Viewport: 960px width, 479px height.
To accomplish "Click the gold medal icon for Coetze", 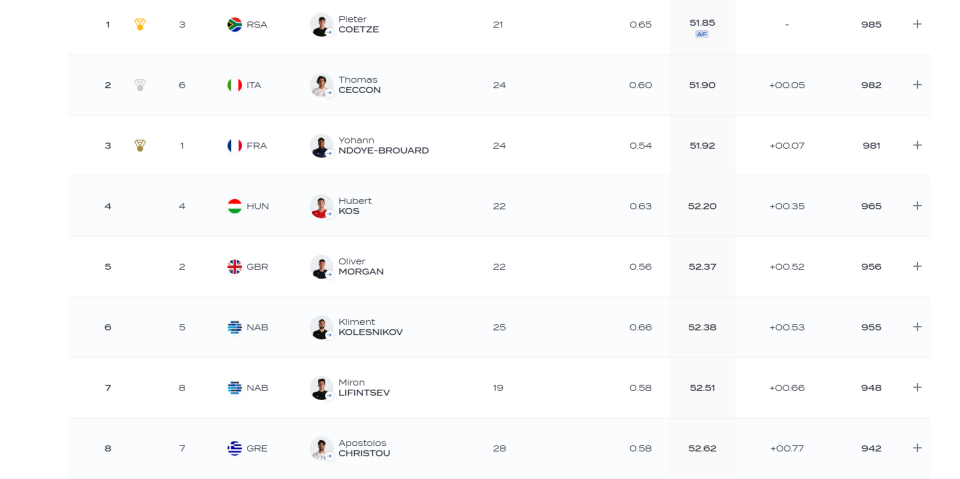I will click(140, 25).
